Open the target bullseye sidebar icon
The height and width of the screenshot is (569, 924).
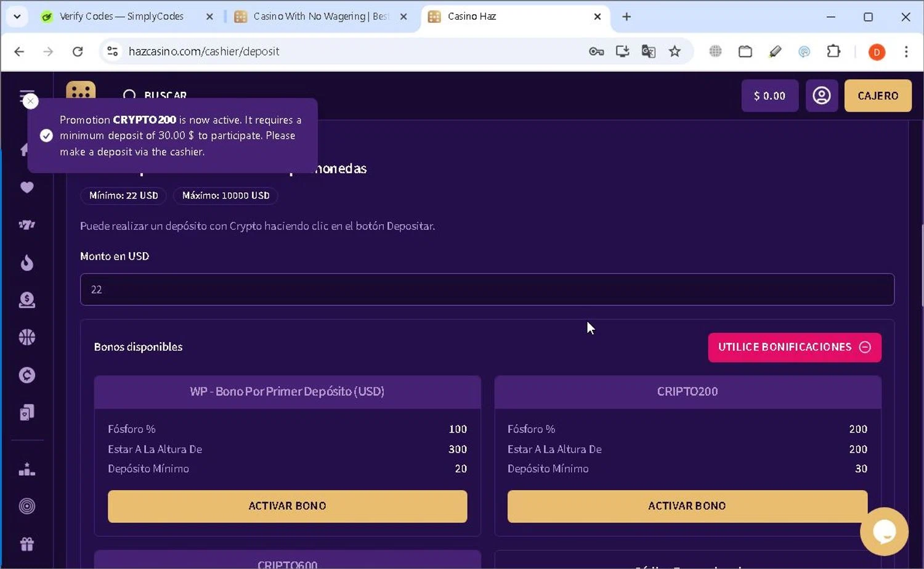click(26, 506)
